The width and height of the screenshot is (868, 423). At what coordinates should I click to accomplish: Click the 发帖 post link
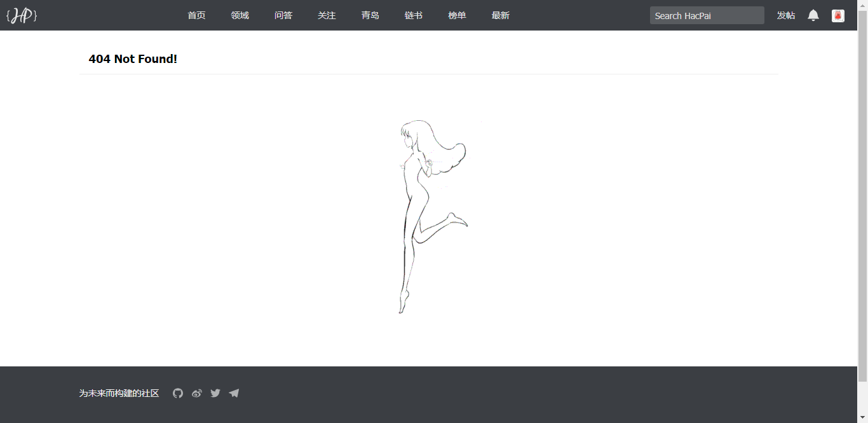[786, 15]
